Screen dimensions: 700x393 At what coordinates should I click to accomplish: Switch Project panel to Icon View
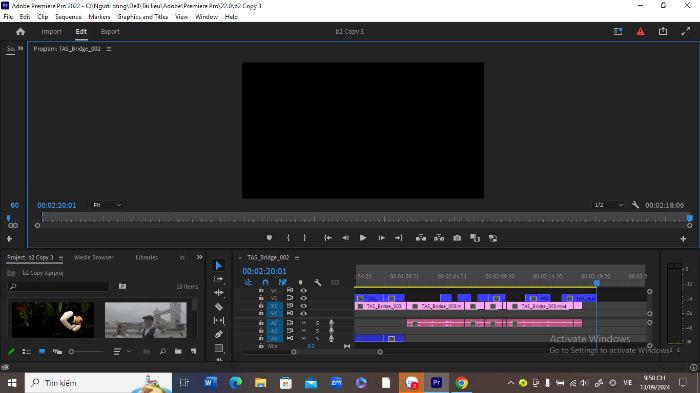pyautogui.click(x=42, y=351)
